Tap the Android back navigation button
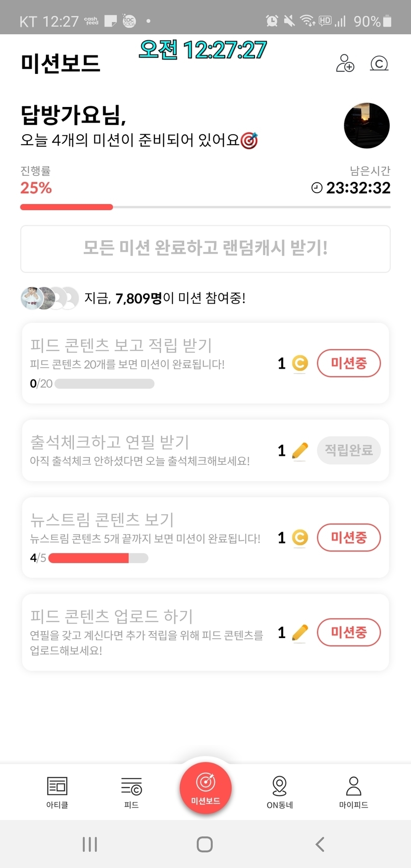The width and height of the screenshot is (411, 868). coord(320,844)
